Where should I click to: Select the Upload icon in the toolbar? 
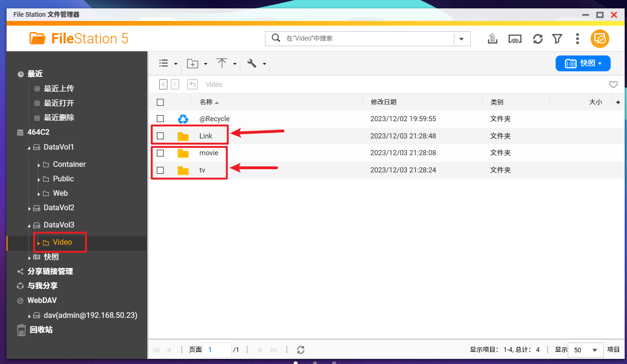(222, 63)
